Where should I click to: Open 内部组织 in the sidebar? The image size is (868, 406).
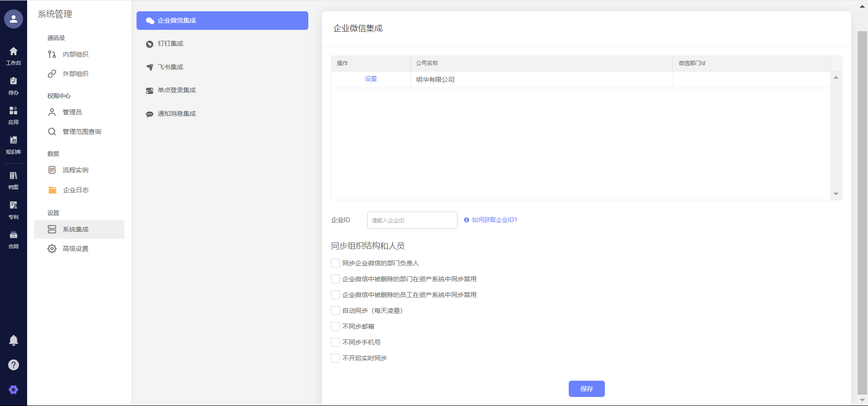[x=75, y=54]
